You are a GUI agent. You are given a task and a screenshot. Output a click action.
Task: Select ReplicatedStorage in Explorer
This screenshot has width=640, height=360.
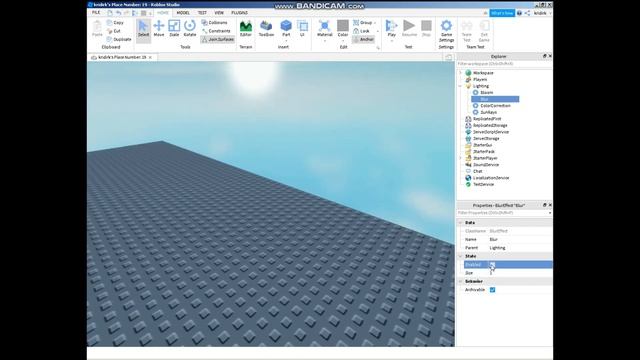[490, 125]
